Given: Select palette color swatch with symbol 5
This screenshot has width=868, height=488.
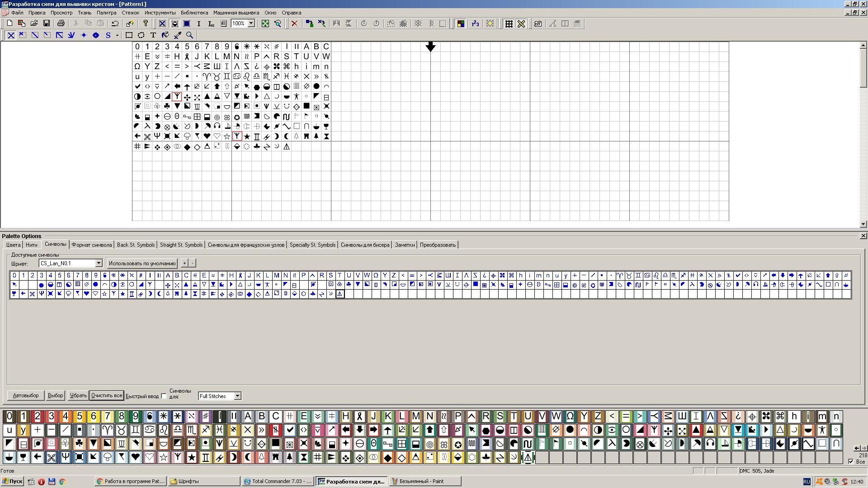Looking at the screenshot, I should pyautogui.click(x=80, y=416).
